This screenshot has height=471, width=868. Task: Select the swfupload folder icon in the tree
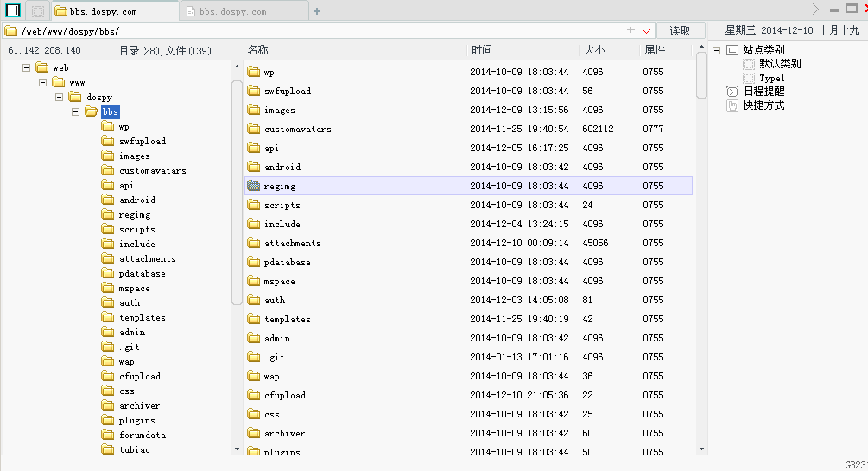tap(108, 142)
